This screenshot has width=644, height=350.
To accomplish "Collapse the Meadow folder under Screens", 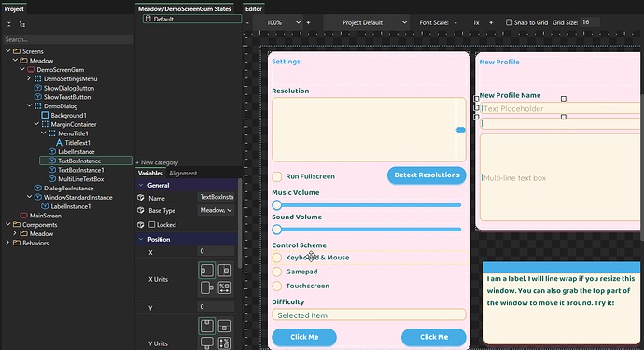I will [15, 61].
